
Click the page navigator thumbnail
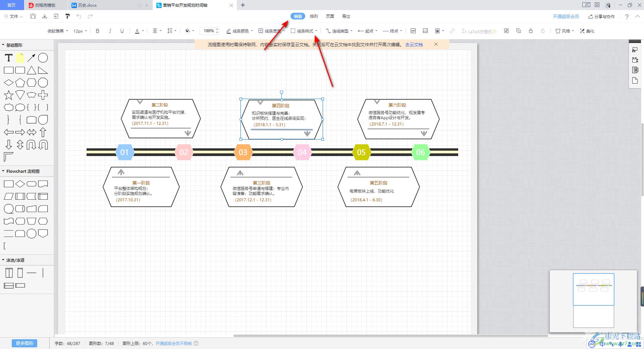(593, 300)
